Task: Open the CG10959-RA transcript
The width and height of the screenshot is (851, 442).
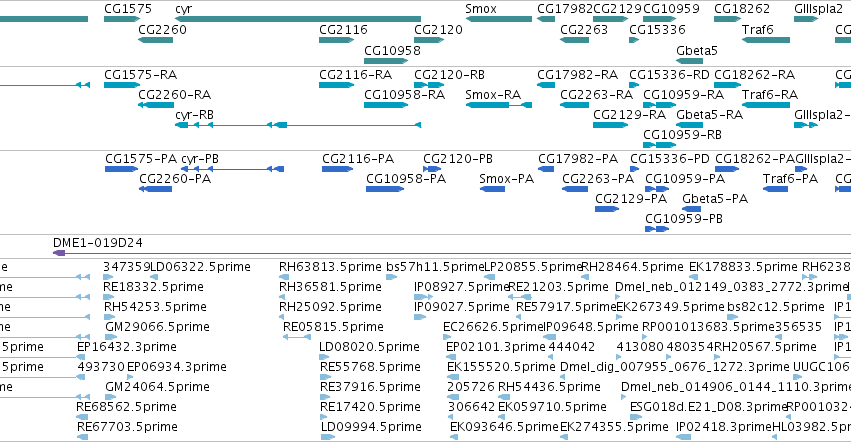Action: 659,105
